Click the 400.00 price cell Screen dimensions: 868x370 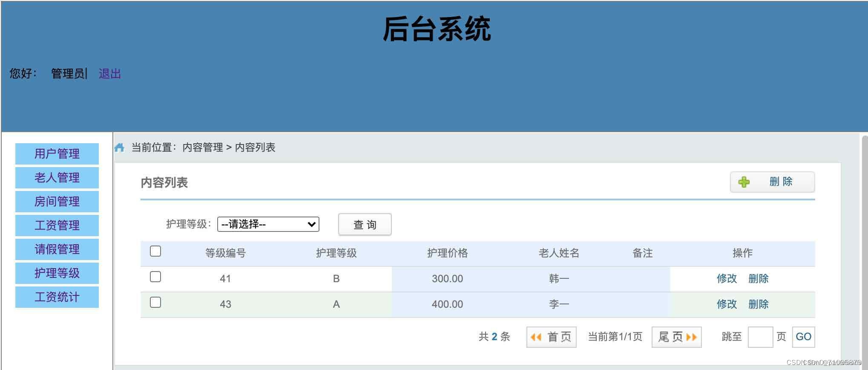click(447, 304)
